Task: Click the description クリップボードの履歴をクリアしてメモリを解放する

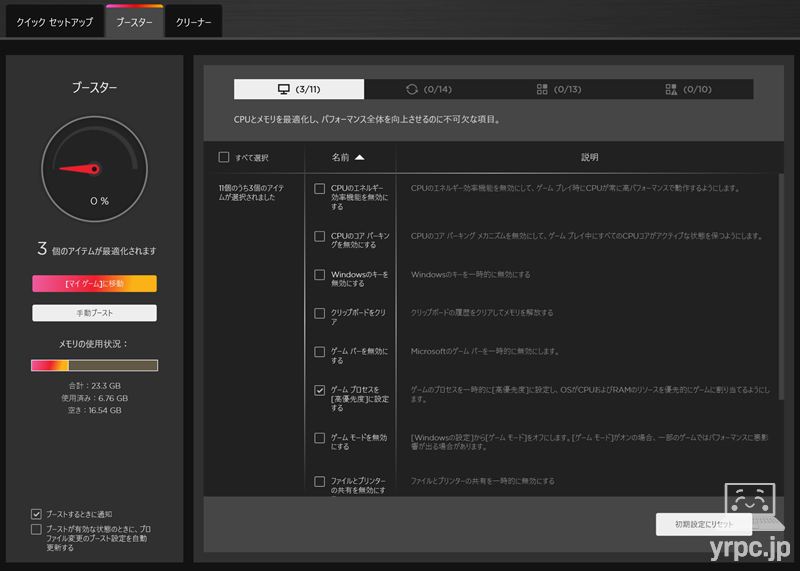Action: pyautogui.click(x=482, y=312)
